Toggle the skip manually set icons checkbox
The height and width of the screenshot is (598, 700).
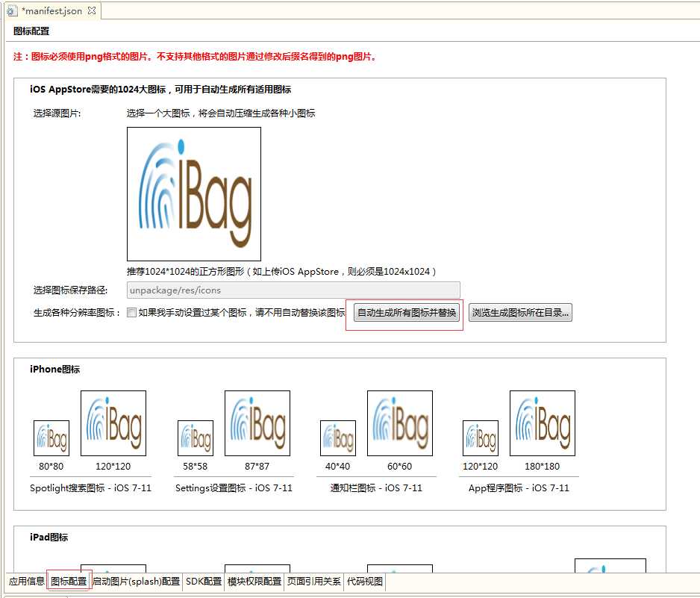pyautogui.click(x=131, y=313)
